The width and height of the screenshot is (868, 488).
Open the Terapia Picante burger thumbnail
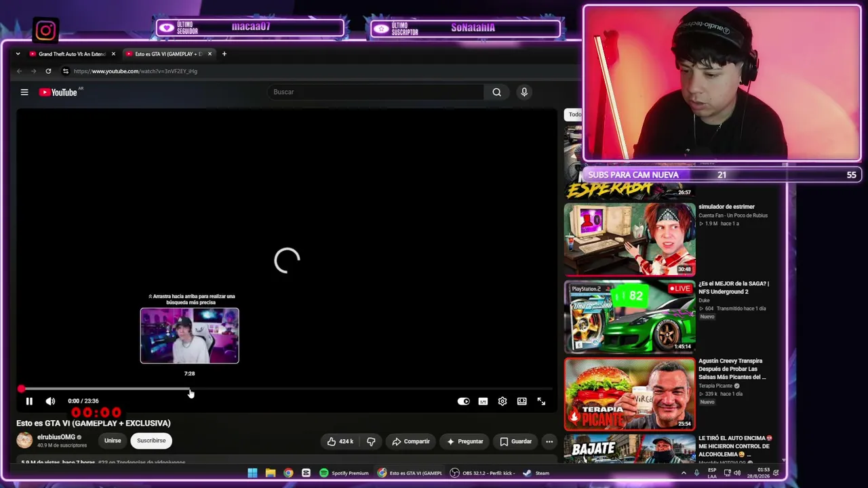coord(630,394)
